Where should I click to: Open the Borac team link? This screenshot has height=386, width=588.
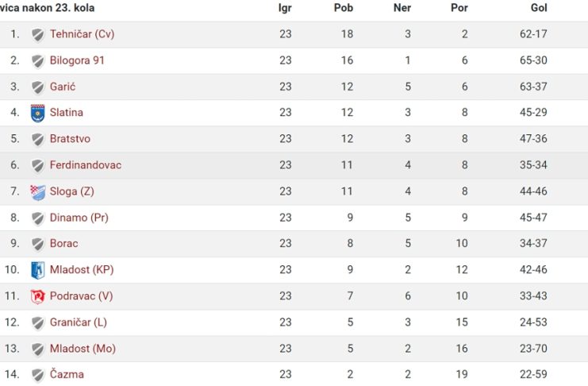click(63, 243)
